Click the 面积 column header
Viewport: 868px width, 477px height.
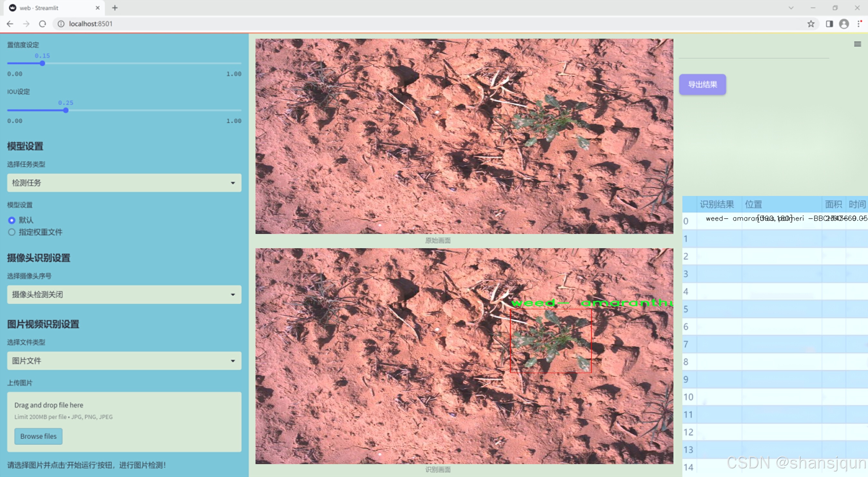point(833,204)
